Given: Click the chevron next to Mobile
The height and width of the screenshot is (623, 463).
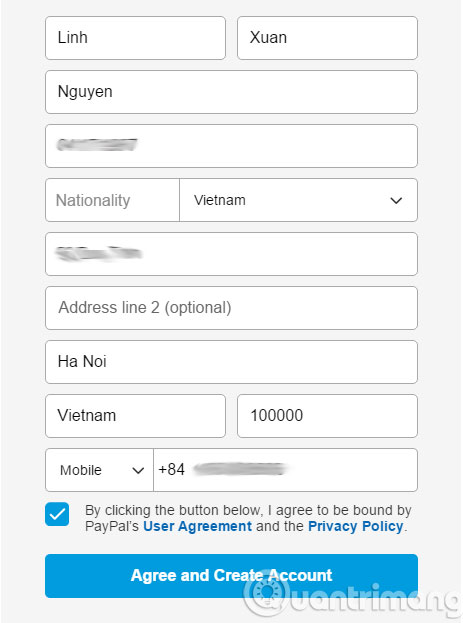Looking at the screenshot, I should point(138,470).
